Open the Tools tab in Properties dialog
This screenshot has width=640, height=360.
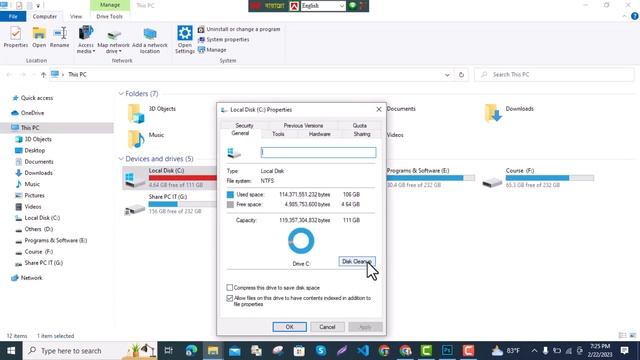click(278, 134)
